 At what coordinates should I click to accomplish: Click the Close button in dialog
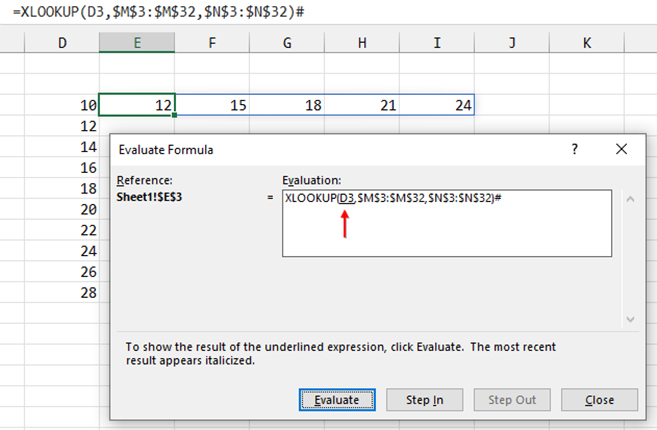tap(599, 400)
